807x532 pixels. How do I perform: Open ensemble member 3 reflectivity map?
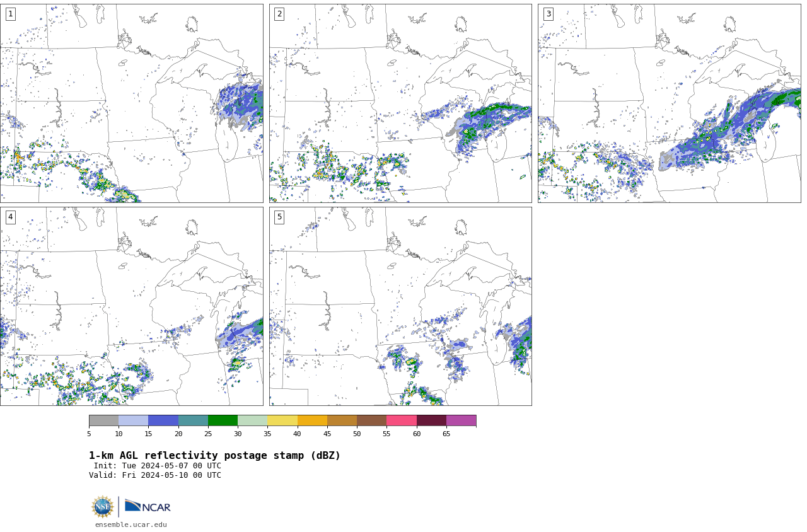pyautogui.click(x=670, y=103)
